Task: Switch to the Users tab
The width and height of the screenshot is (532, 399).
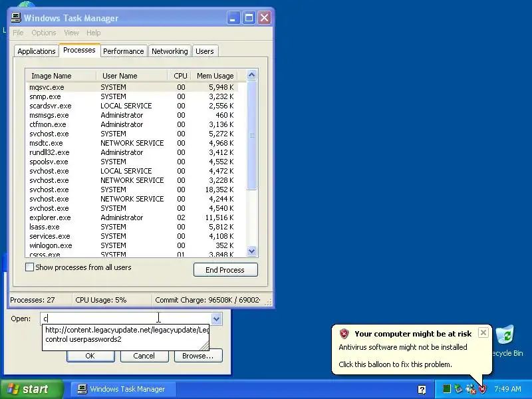Action: [x=205, y=51]
